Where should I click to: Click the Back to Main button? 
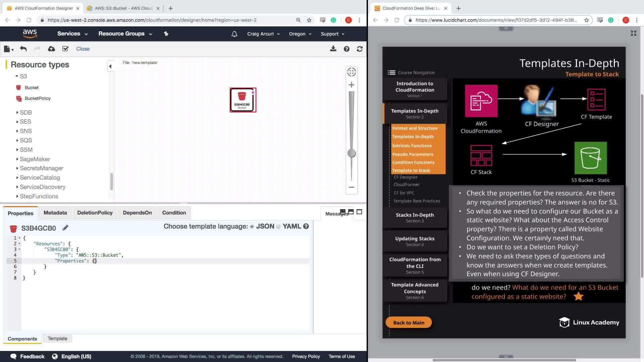coord(409,322)
